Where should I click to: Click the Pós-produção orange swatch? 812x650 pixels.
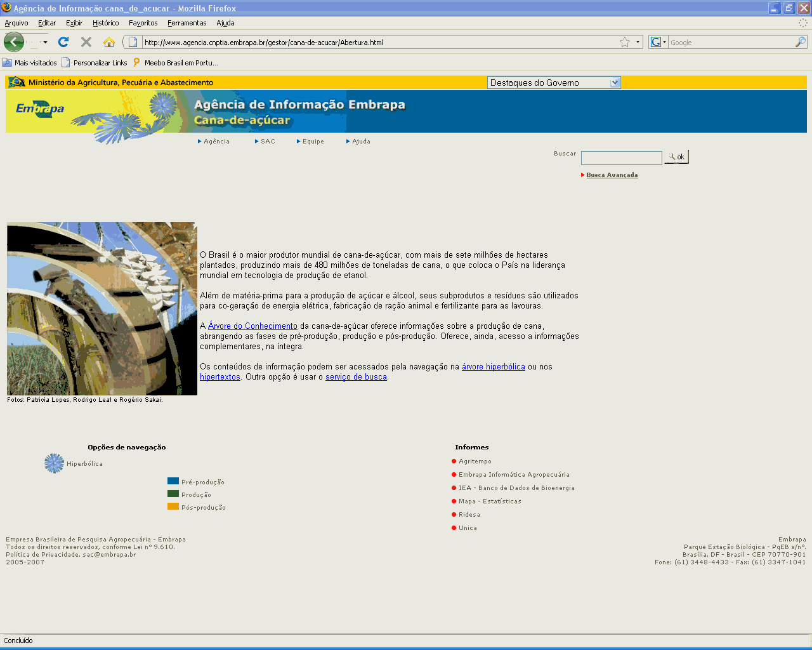[x=173, y=507]
